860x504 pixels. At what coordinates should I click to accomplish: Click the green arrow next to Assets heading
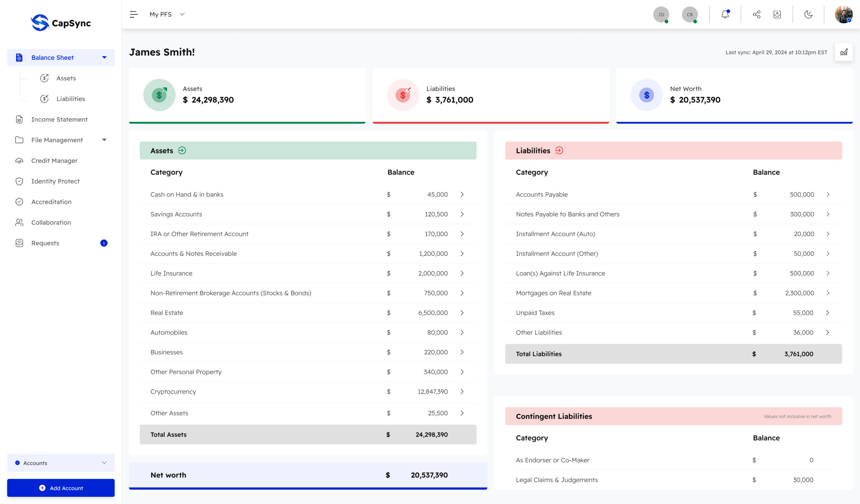[182, 151]
